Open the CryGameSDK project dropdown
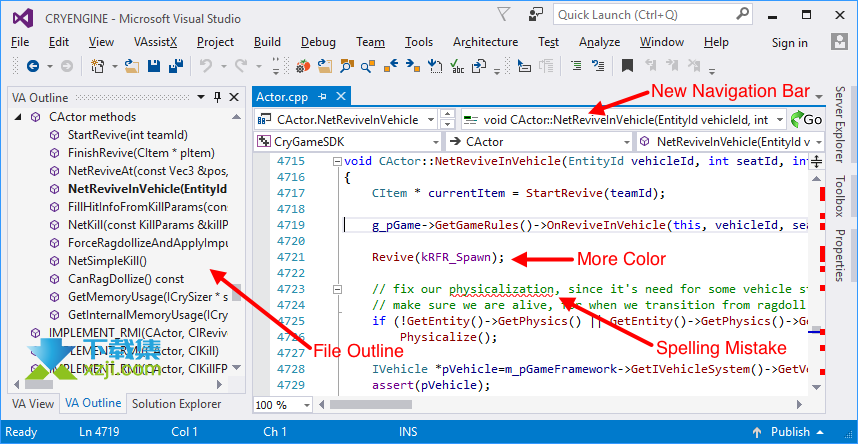The height and width of the screenshot is (444, 858). (x=436, y=142)
